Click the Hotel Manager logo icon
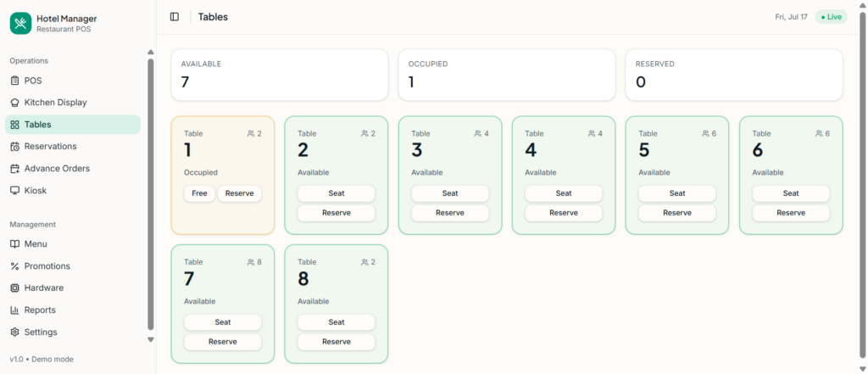 [x=20, y=23]
